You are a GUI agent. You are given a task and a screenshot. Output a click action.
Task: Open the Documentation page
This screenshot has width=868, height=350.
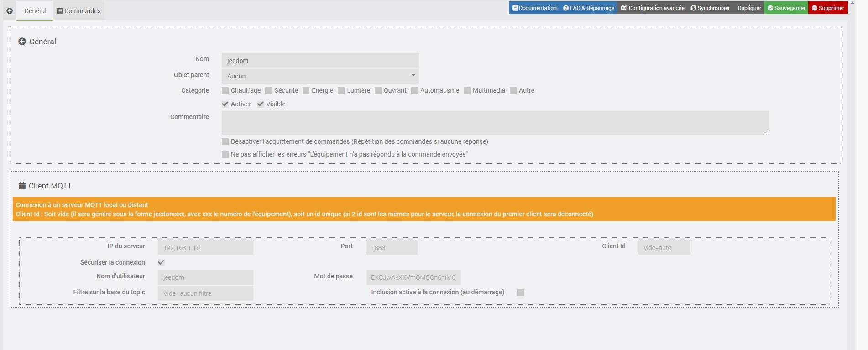pyautogui.click(x=534, y=8)
